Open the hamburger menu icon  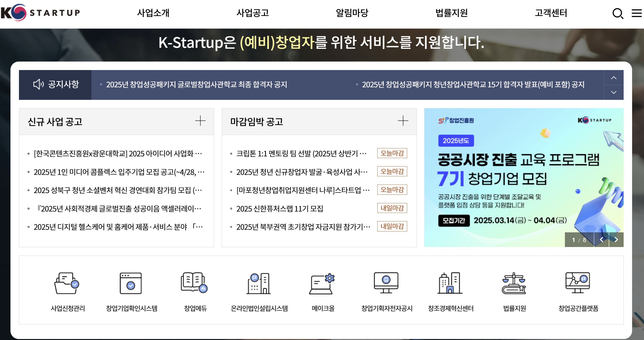636,13
